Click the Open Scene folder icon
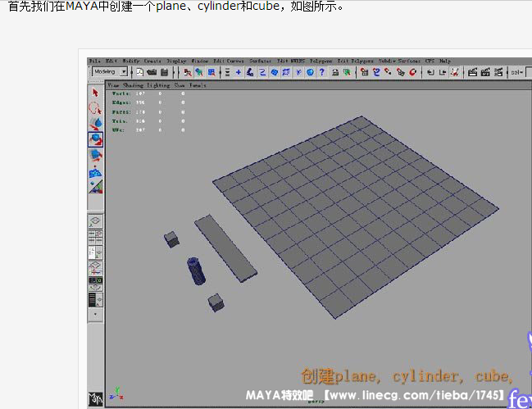 coord(152,72)
